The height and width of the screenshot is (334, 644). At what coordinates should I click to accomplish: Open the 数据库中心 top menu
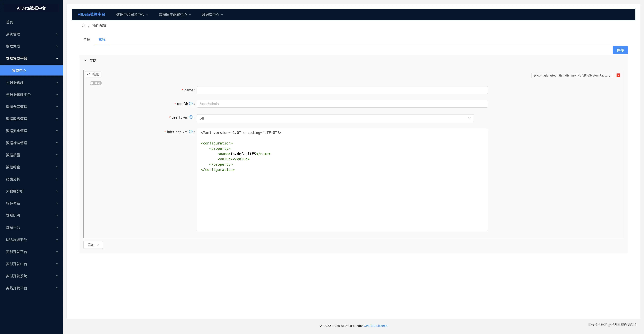(212, 14)
